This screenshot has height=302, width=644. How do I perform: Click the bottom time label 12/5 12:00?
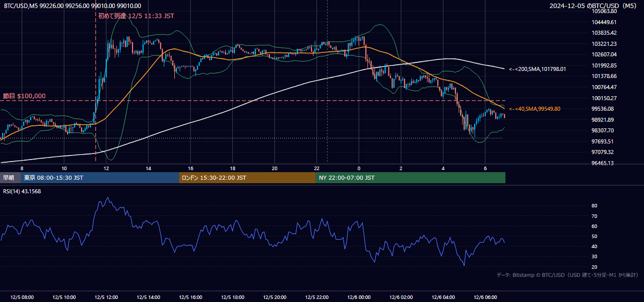pos(106,297)
